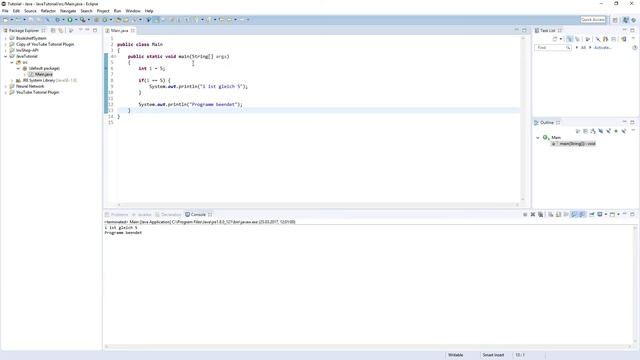Maximize the Console panel
640x360 pixels.
[632, 214]
